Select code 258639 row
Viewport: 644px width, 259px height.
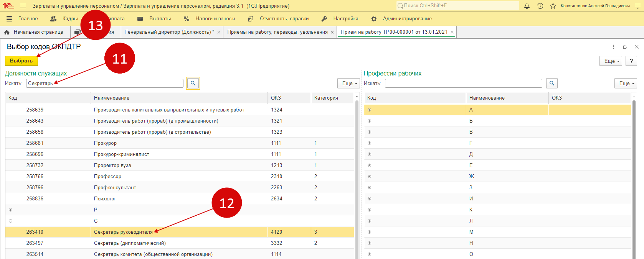click(180, 110)
